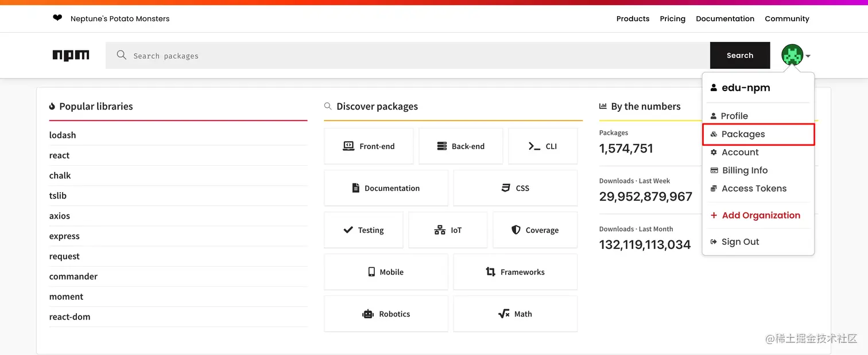Open the express library link

point(64,236)
